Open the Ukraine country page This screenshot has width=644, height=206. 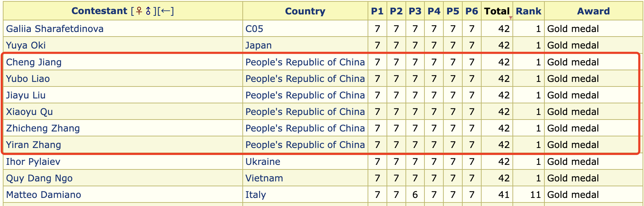point(263,162)
